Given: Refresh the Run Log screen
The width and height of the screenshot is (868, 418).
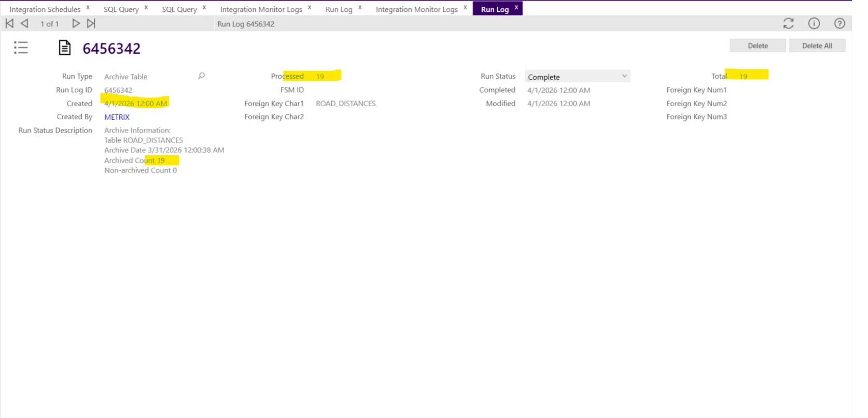Looking at the screenshot, I should coord(788,23).
